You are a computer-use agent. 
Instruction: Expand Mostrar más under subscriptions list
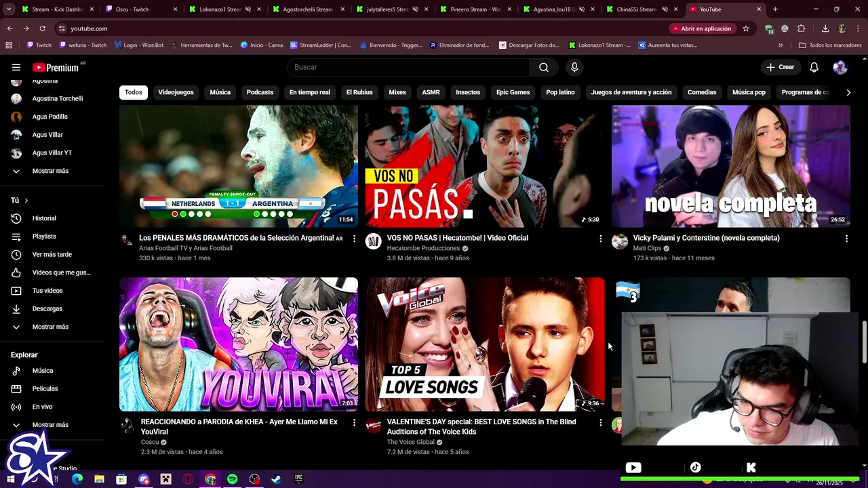click(52, 171)
